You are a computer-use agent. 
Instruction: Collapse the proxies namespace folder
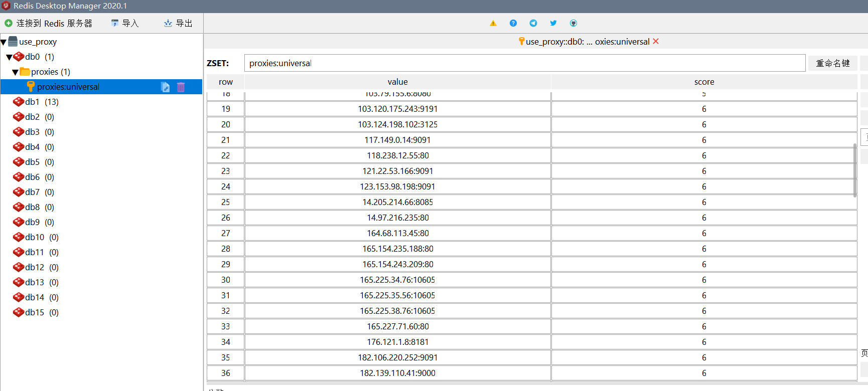tap(15, 72)
